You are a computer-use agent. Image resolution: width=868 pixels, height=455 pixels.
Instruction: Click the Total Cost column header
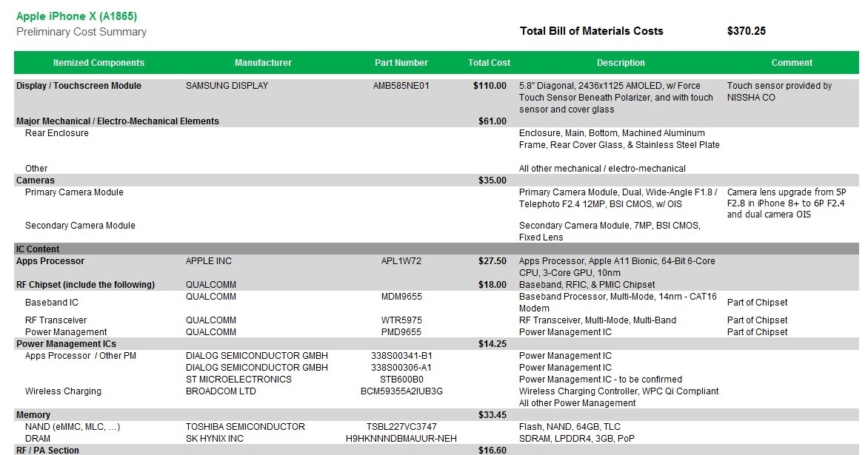488,62
